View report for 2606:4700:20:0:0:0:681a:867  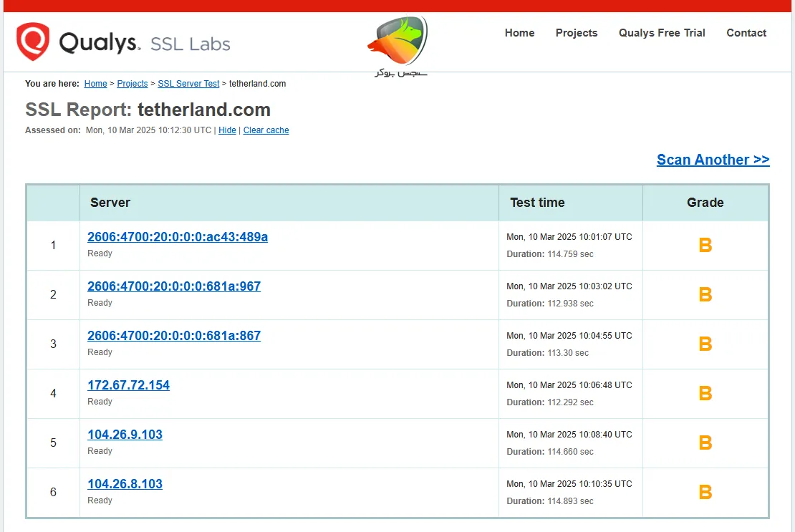(174, 336)
